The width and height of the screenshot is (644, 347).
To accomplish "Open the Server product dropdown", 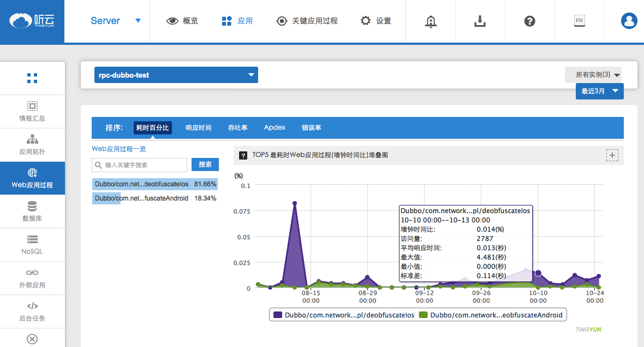I will pyautogui.click(x=115, y=21).
